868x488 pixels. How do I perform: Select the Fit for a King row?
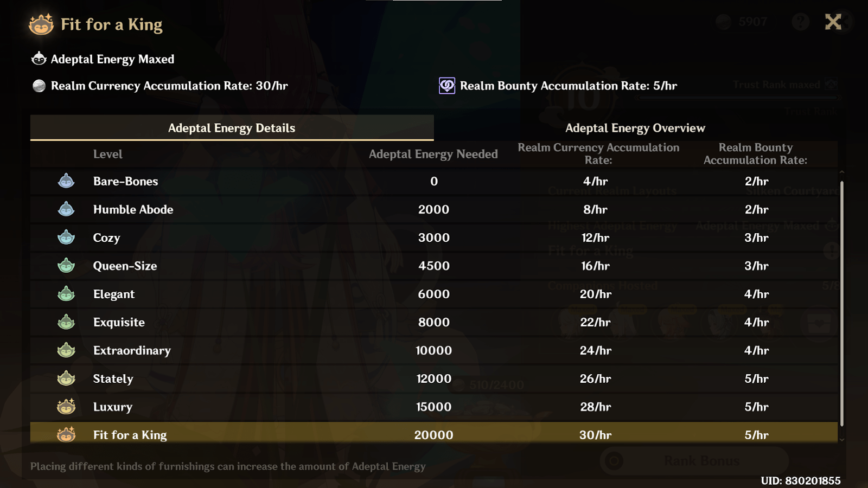coord(434,435)
